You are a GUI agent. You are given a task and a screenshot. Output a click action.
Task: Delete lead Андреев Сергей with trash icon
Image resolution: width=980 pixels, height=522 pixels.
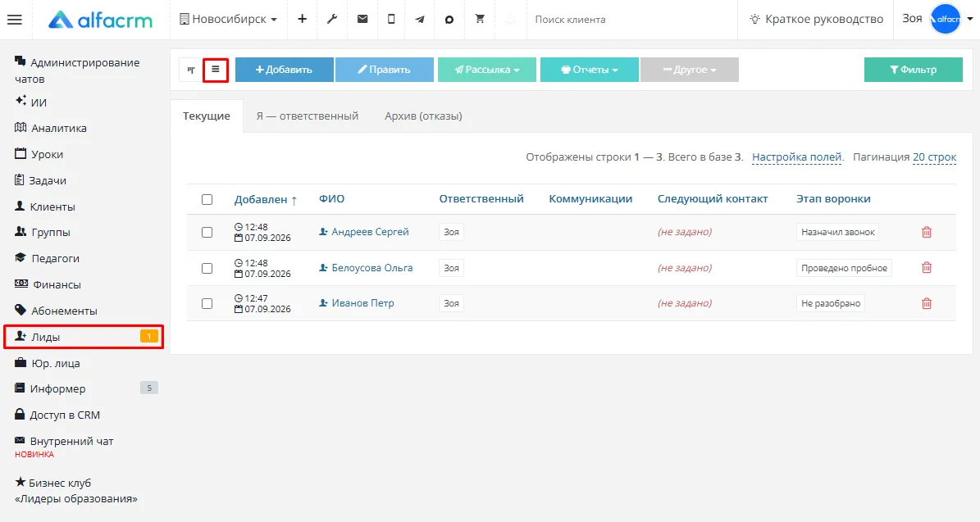[927, 232]
